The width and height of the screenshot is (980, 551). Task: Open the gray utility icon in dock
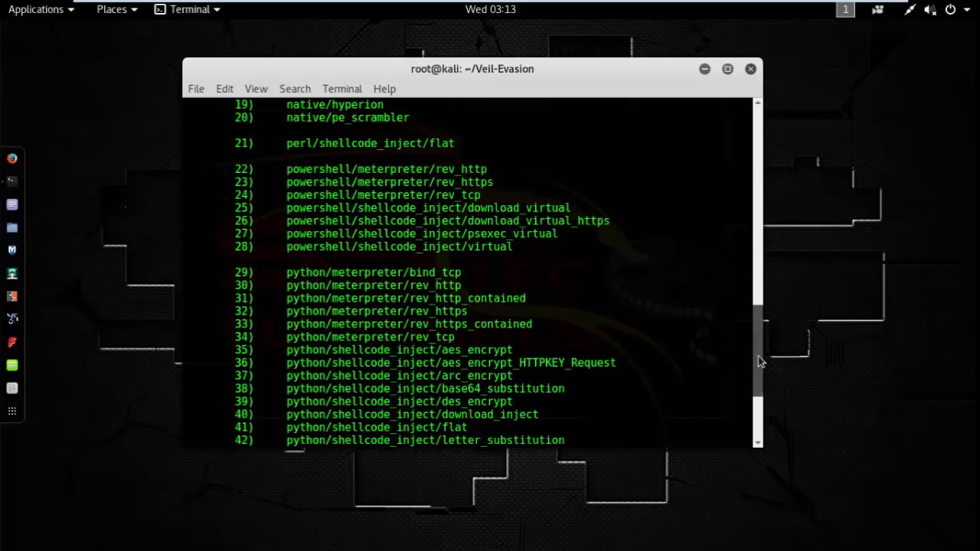[12, 388]
